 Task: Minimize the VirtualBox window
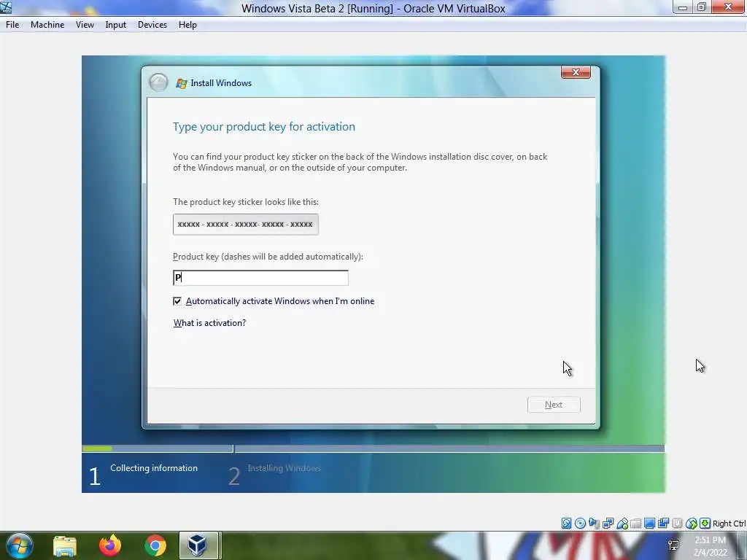[683, 7]
